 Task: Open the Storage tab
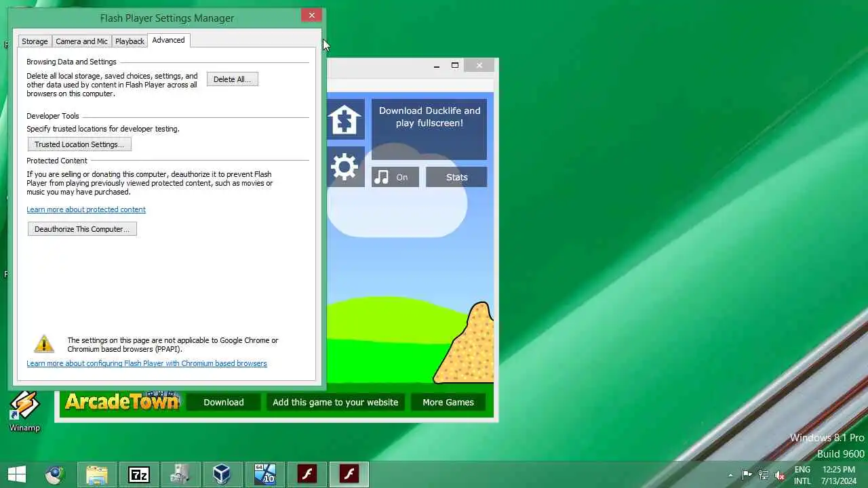(35, 41)
